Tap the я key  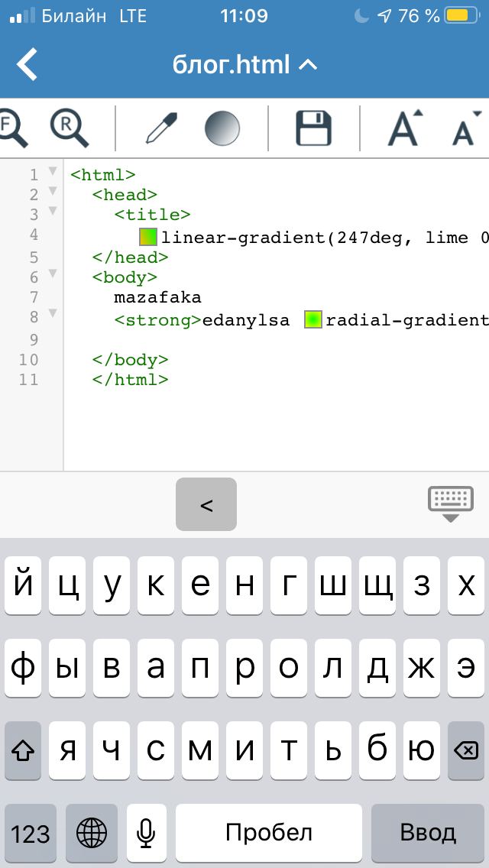(x=67, y=750)
